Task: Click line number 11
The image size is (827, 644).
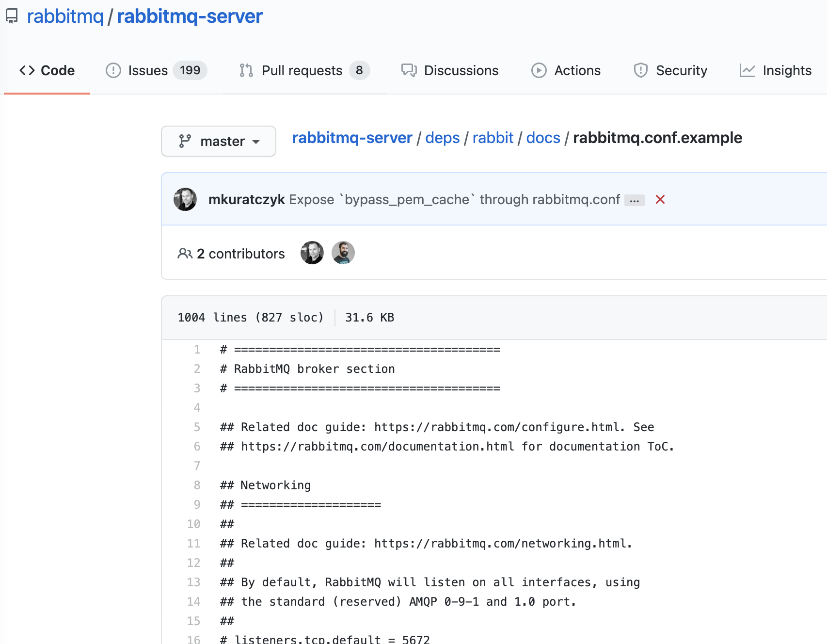Action: click(193, 543)
